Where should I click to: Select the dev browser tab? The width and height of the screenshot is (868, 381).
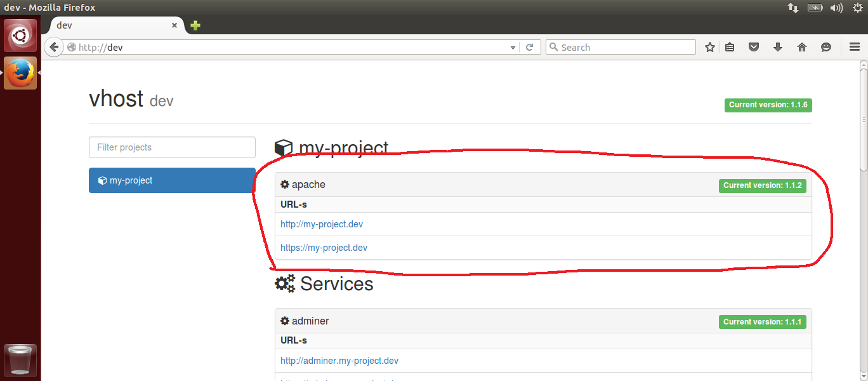point(108,25)
